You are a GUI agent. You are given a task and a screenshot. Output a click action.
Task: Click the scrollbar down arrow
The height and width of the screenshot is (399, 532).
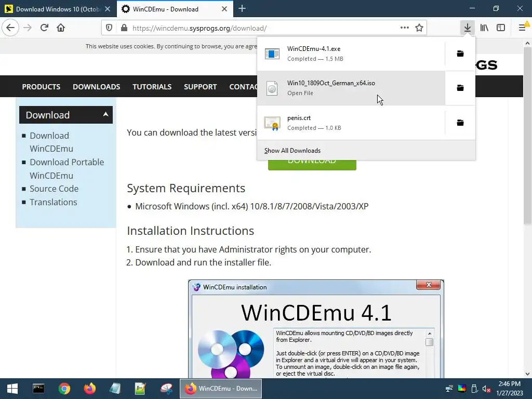527,374
